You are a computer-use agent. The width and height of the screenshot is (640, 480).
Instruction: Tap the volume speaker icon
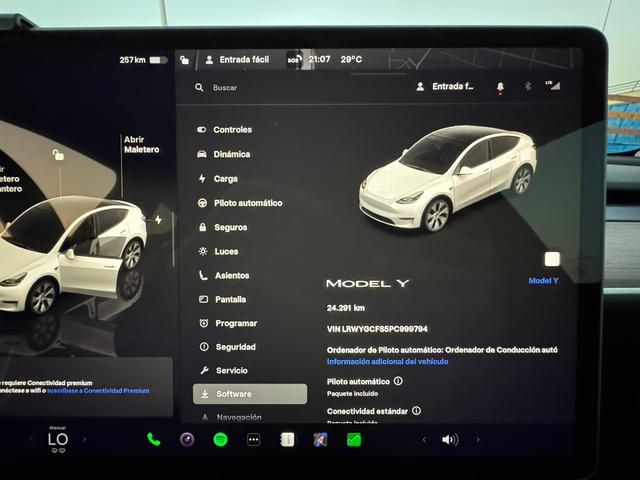coord(450,440)
